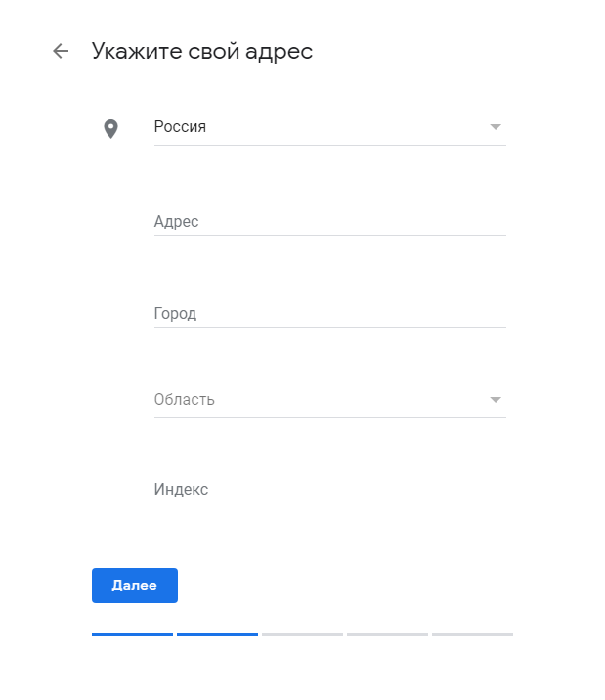605x700 pixels.
Task: Click the second blue progress segment
Action: tap(217, 634)
